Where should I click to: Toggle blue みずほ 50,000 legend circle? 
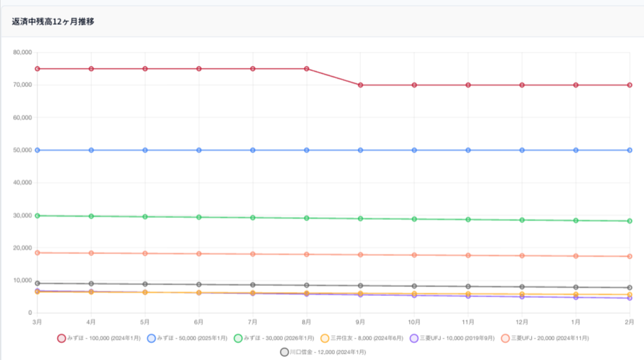pyautogui.click(x=152, y=338)
